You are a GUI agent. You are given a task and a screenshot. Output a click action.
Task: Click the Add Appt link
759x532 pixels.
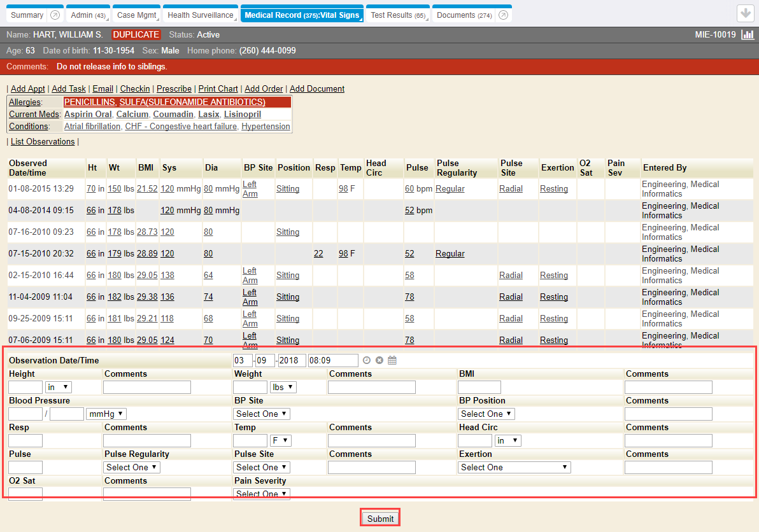(x=28, y=89)
